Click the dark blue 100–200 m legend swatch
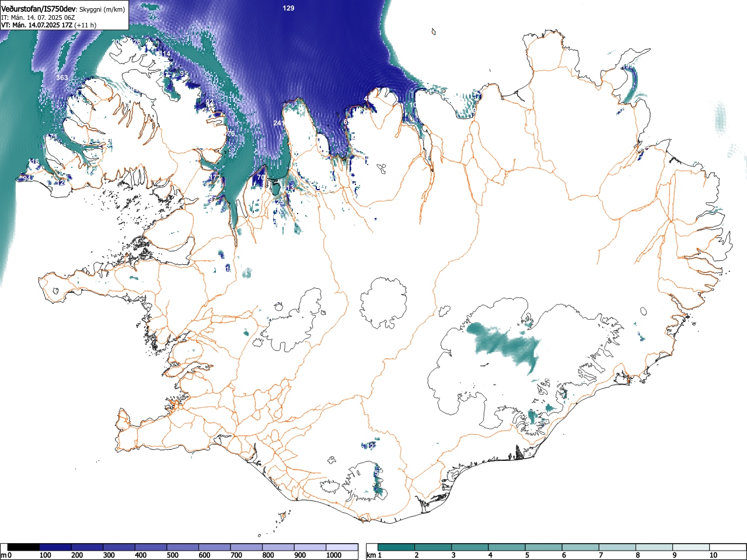The height and width of the screenshot is (560, 747). (x=55, y=547)
